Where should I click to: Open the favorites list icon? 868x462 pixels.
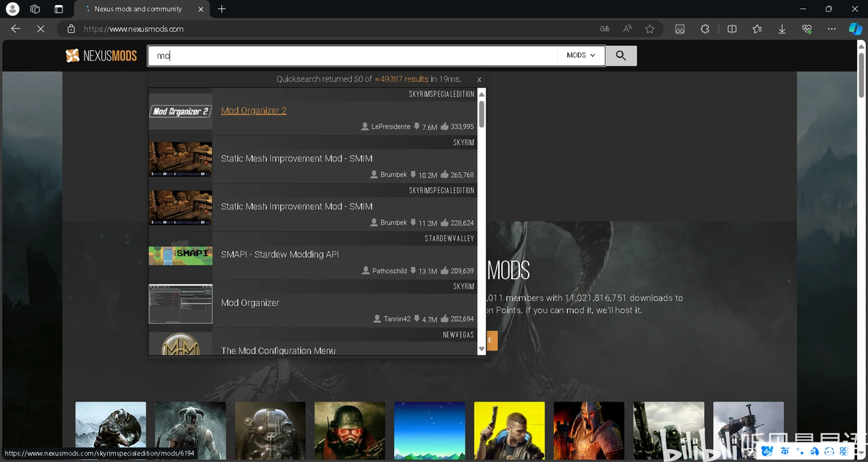757,29
